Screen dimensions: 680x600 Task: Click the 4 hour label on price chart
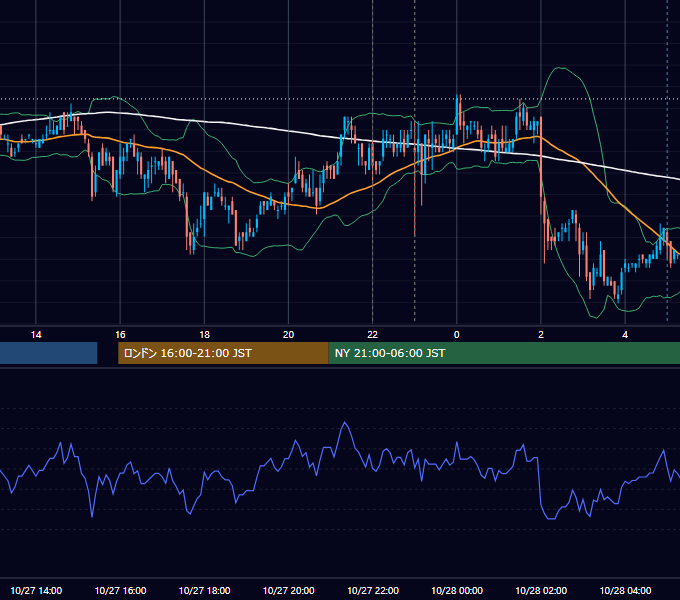625,335
